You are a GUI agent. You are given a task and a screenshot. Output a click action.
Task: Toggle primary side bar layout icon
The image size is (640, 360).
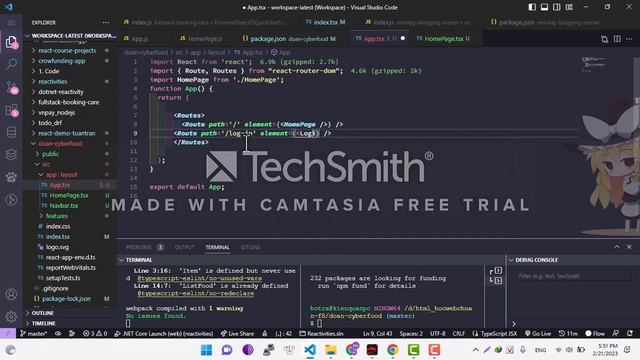532,7
